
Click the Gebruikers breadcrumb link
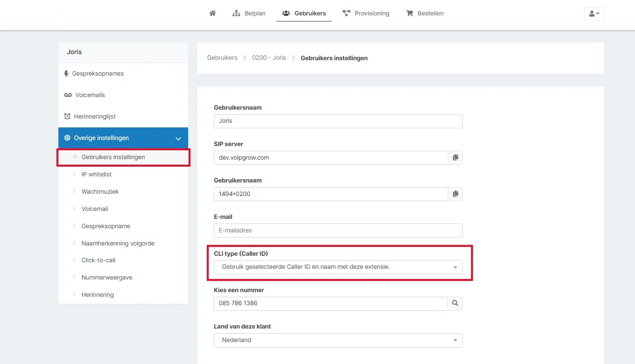(222, 58)
